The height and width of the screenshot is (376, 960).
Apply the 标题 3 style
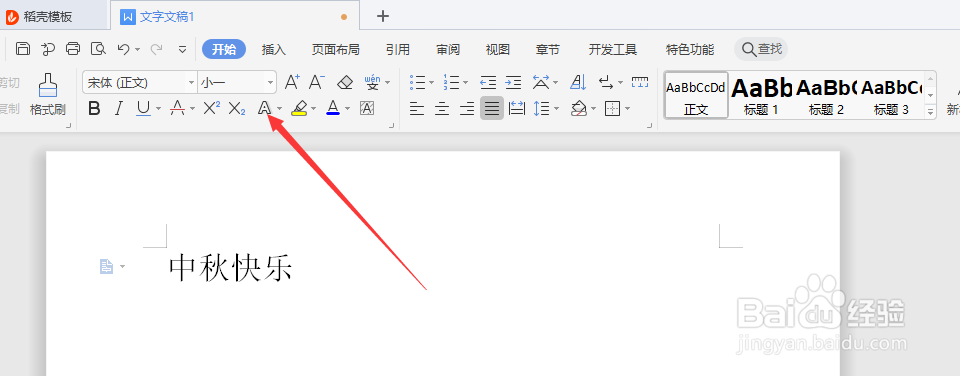click(891, 96)
